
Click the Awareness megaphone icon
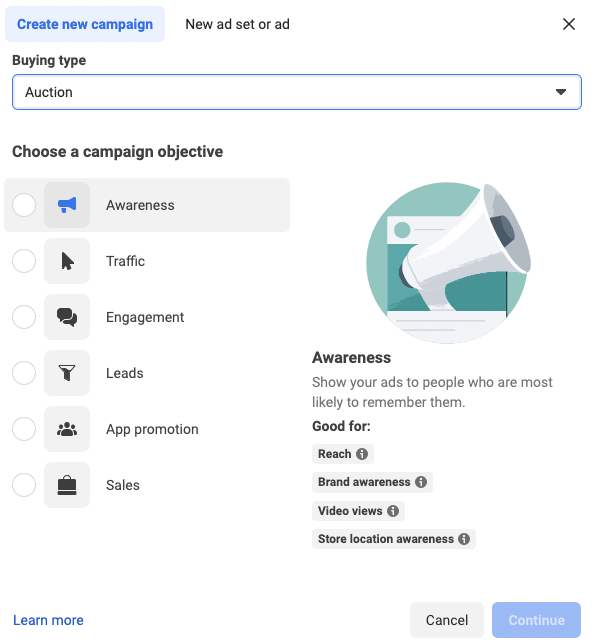[x=67, y=205]
